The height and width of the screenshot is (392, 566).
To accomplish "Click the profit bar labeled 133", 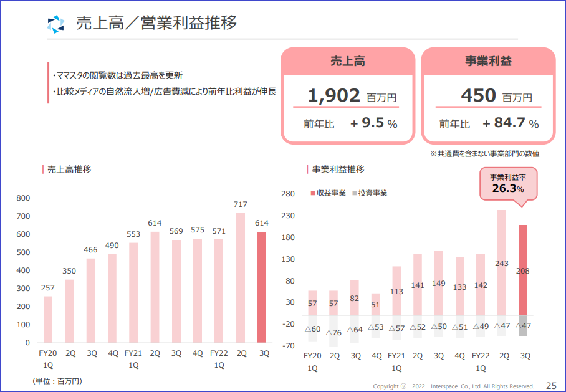I will [460, 286].
